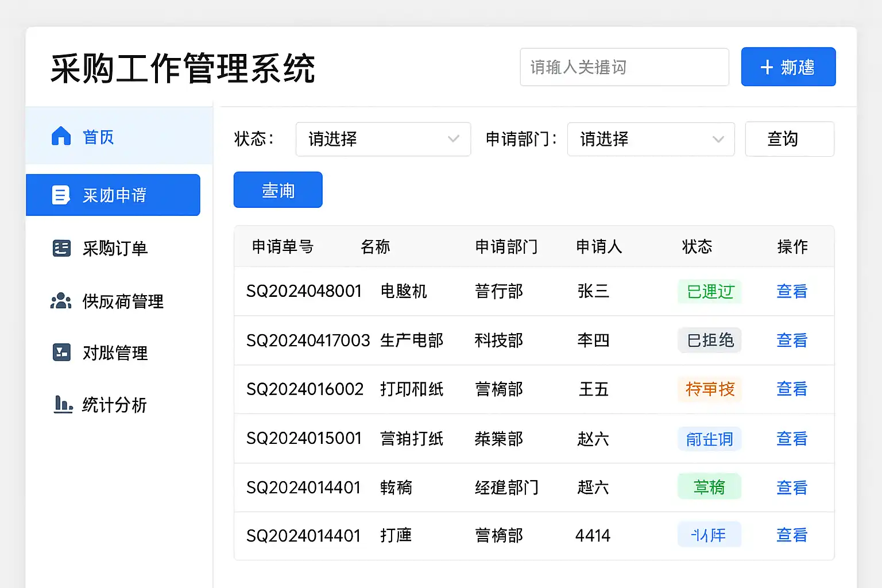The width and height of the screenshot is (882, 588).
Task: Click 查看 link for SQ20240417003
Action: pyautogui.click(x=791, y=341)
